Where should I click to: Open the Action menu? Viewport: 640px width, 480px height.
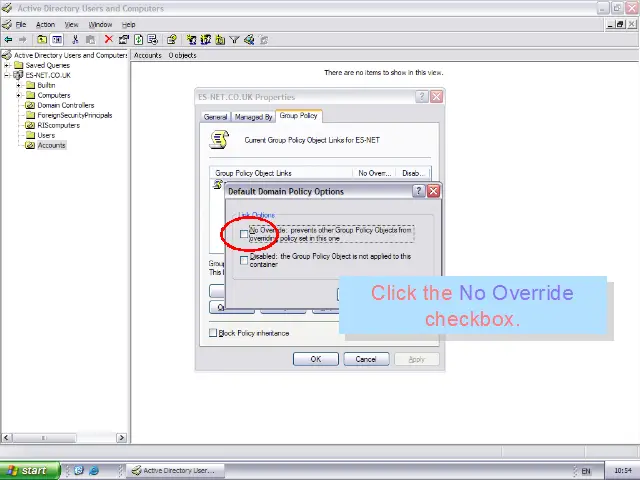(x=45, y=24)
